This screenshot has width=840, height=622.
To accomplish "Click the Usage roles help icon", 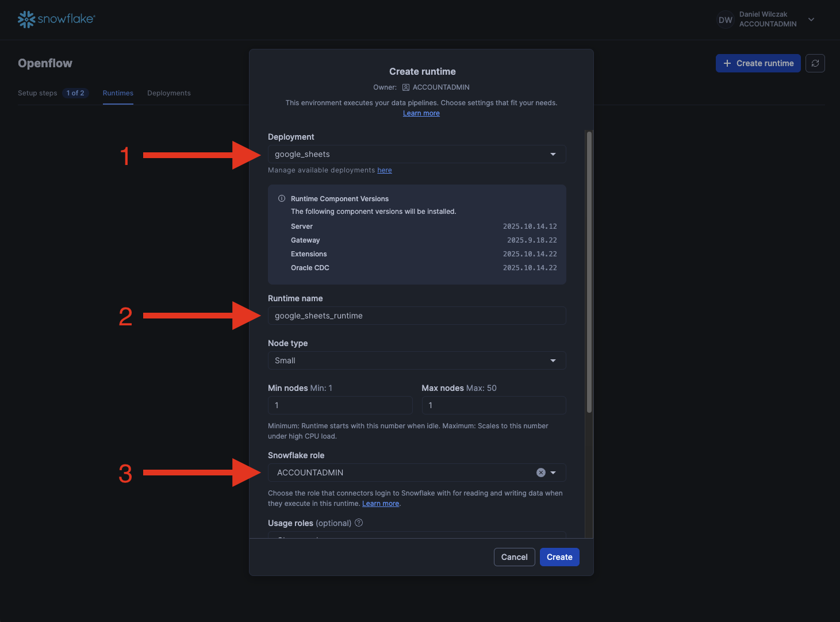I will point(359,523).
